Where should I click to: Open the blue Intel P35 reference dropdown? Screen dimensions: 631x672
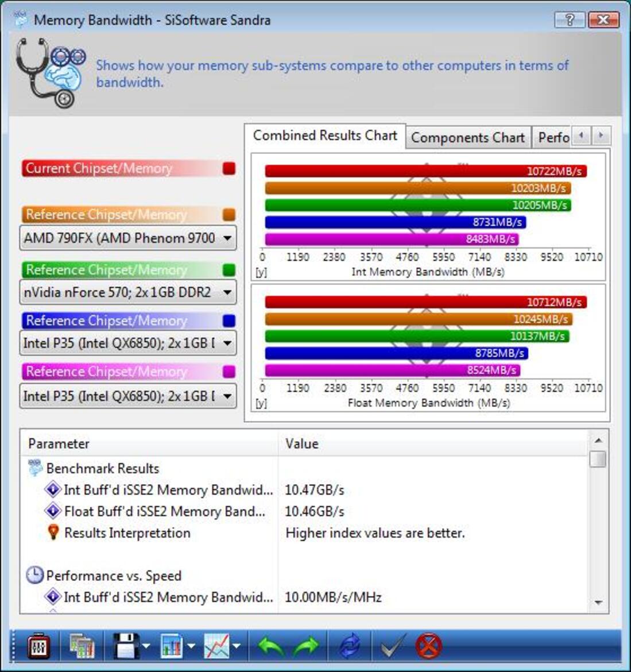[x=127, y=343]
